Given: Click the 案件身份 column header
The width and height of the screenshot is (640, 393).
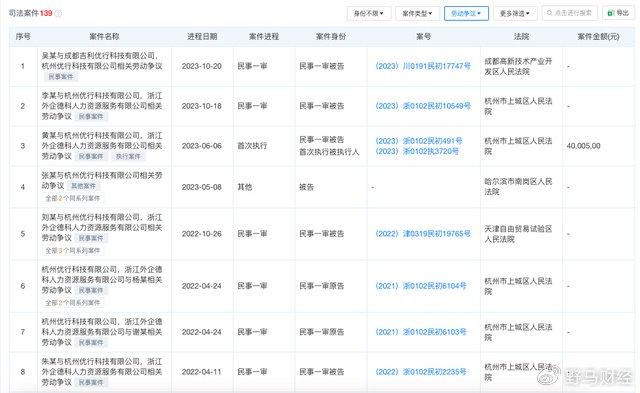Looking at the screenshot, I should coord(331,37).
